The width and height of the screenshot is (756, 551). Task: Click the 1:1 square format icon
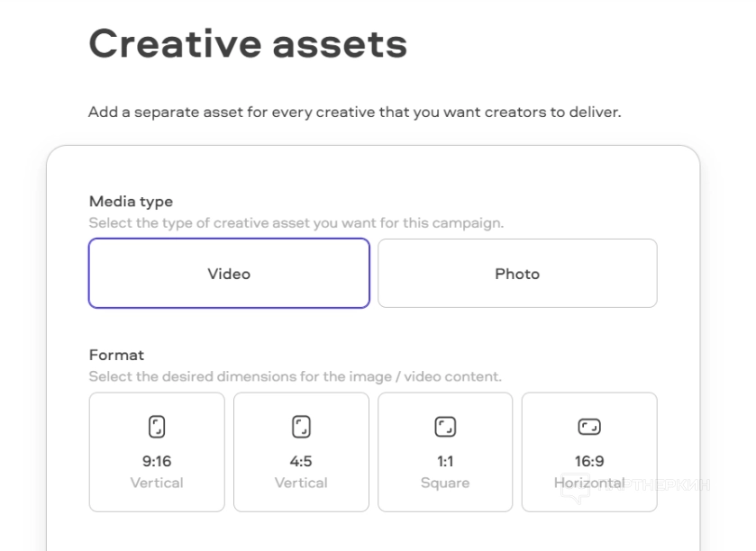point(445,427)
